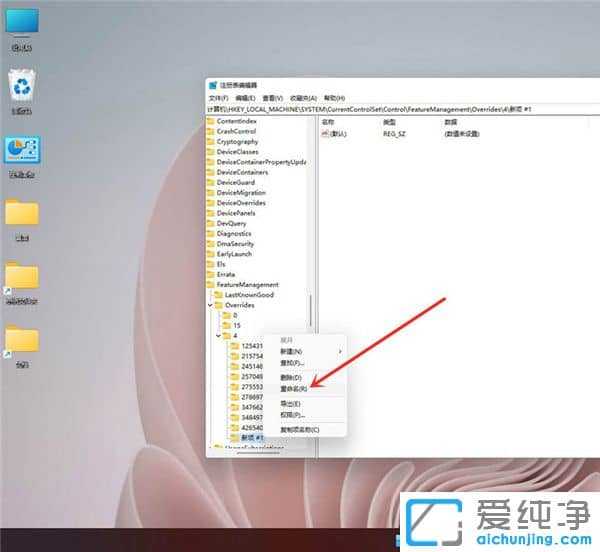This screenshot has height=552, width=600.
Task: Select the Cryptography key
Action: click(x=237, y=142)
